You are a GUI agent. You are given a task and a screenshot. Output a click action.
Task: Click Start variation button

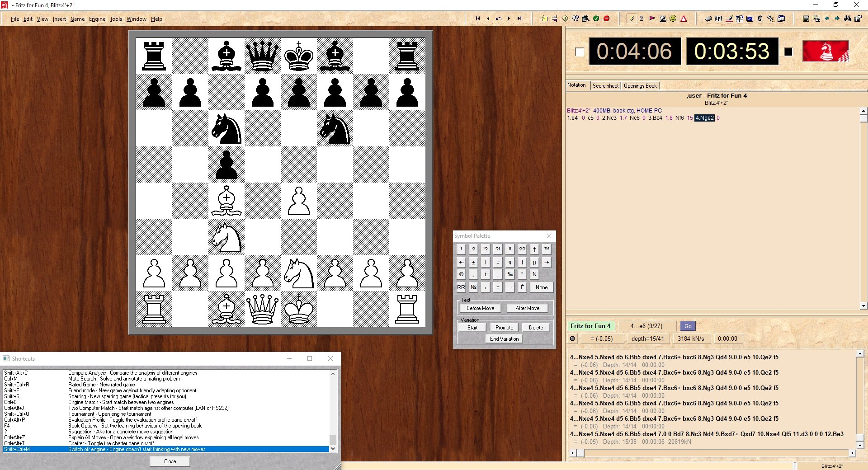pos(472,327)
